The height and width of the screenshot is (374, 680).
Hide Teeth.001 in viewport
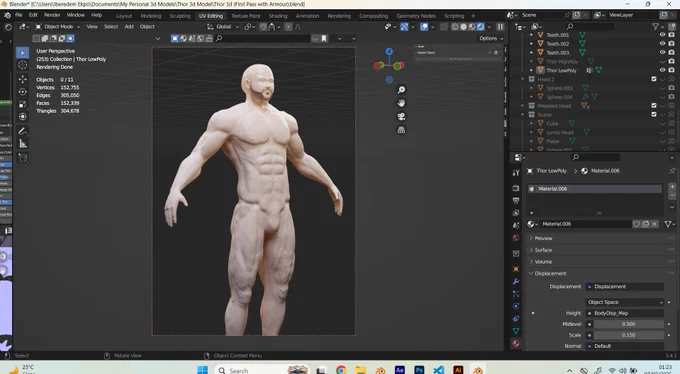[662, 35]
